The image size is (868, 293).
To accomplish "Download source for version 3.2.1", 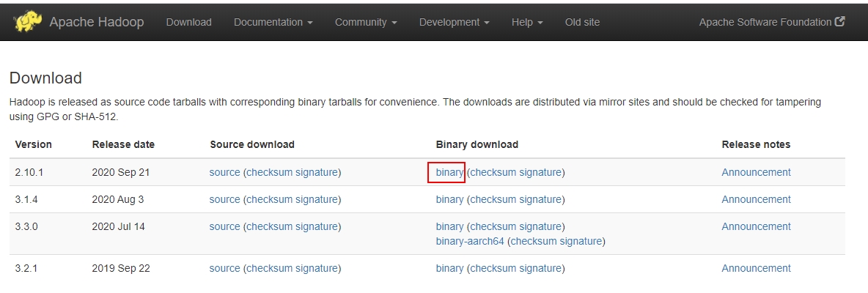I will [x=225, y=268].
